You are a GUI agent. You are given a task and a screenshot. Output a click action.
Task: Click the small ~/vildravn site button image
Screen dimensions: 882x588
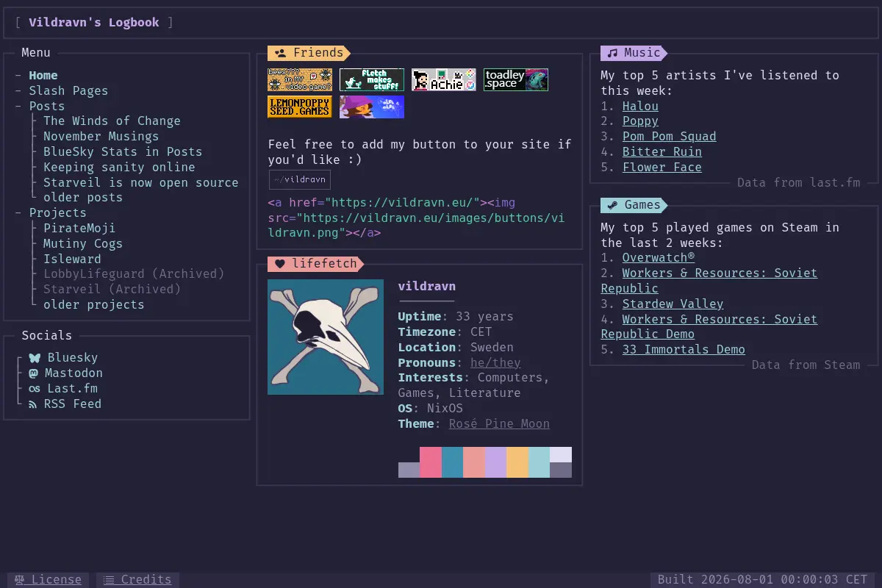300,179
